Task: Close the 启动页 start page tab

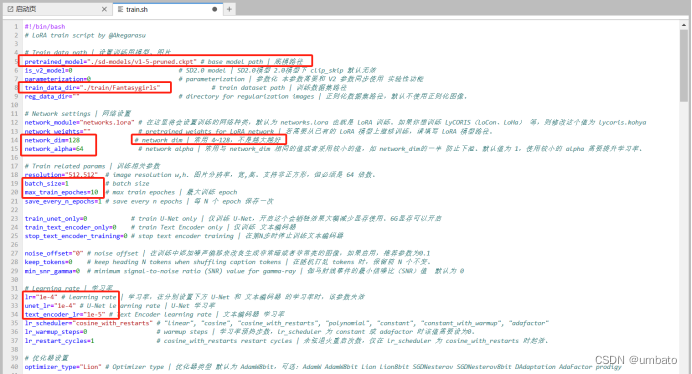Action: click(x=104, y=9)
